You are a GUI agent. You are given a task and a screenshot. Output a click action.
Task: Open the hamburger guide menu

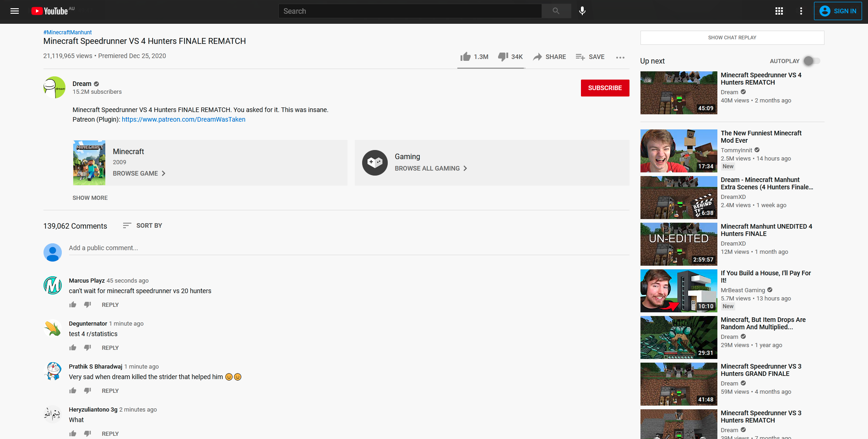click(x=15, y=11)
